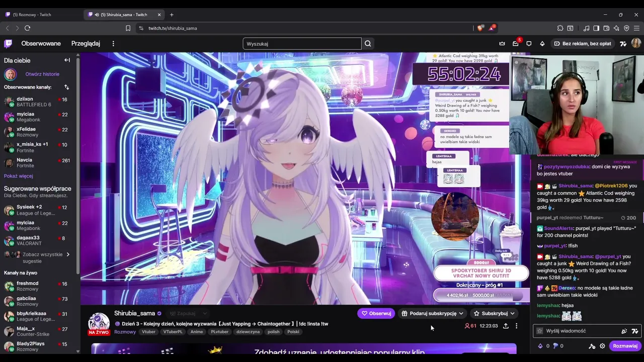Open Brave media music note control
The height and width of the screenshot is (362, 644).
coord(586,28)
